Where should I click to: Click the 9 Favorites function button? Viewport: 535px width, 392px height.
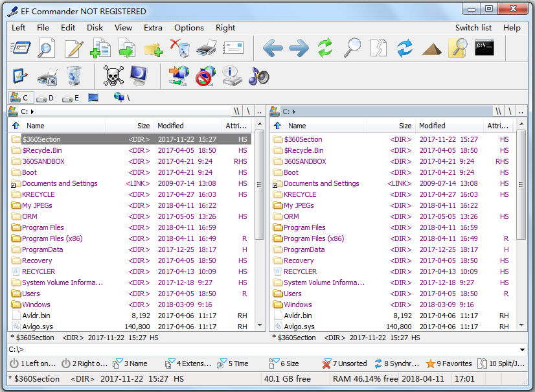[x=449, y=363]
